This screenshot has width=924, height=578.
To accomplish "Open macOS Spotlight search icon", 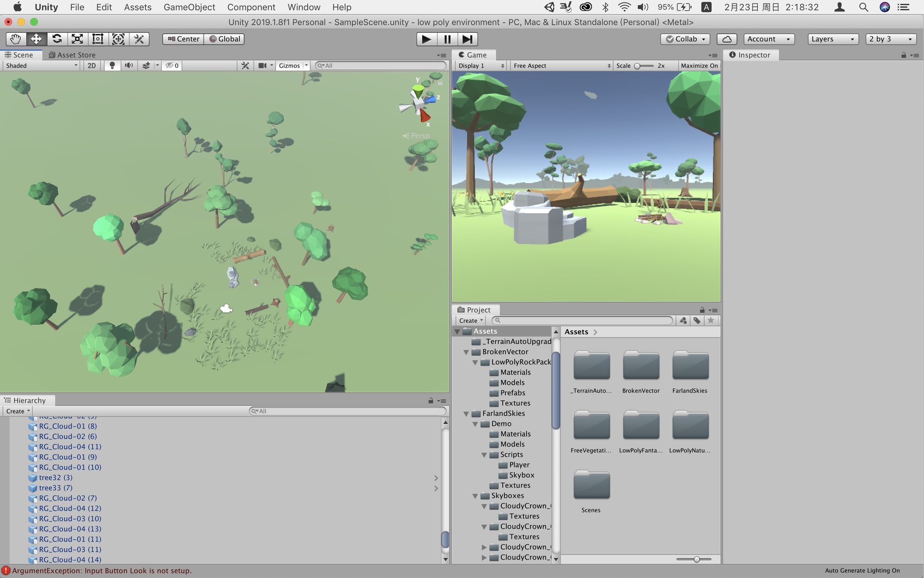I will pos(863,7).
